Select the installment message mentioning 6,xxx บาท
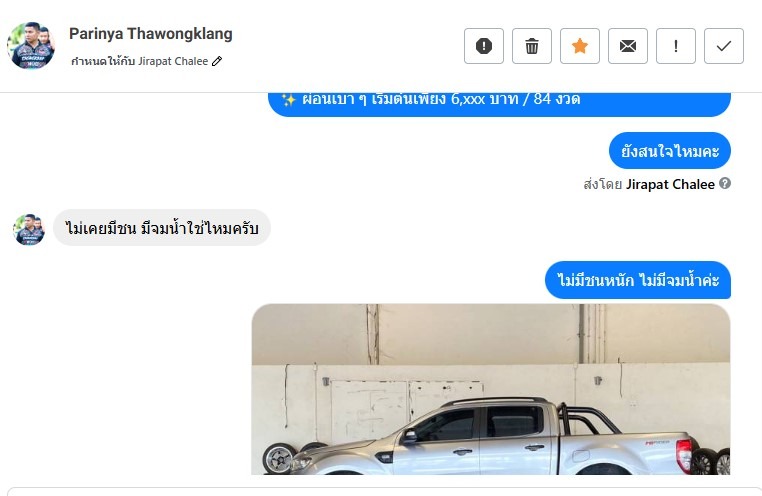Viewport: 762px width, 496px height. point(499,102)
